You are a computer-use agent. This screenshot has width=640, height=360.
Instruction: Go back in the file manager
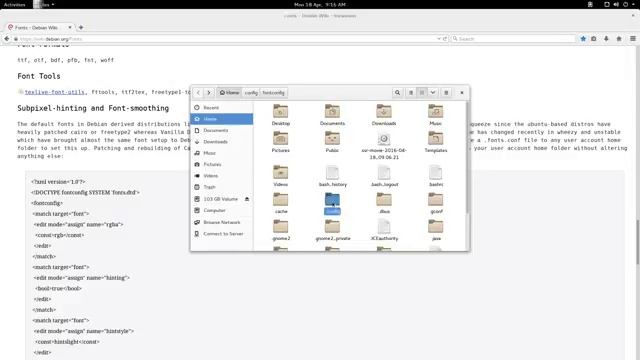(198, 93)
